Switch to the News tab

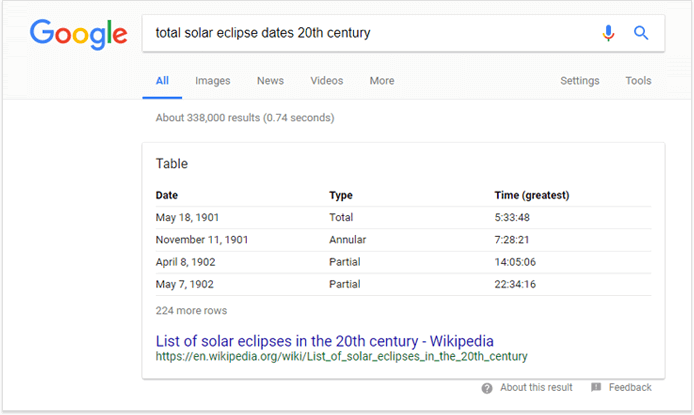click(x=270, y=81)
